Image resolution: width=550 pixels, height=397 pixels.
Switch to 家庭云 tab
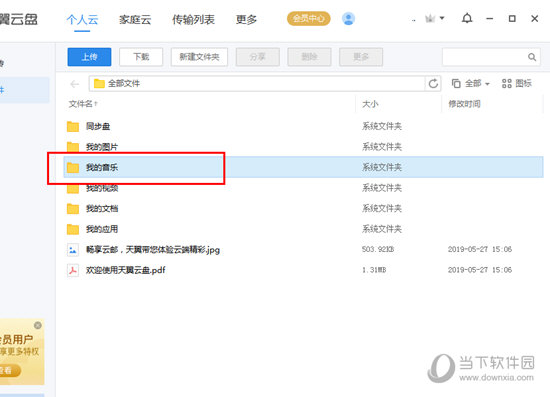point(135,20)
